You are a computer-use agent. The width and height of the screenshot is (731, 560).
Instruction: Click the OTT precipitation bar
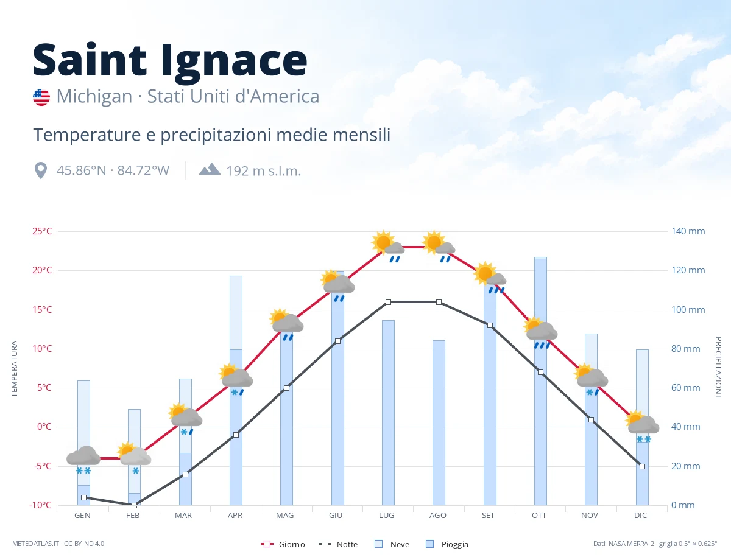[540, 381]
